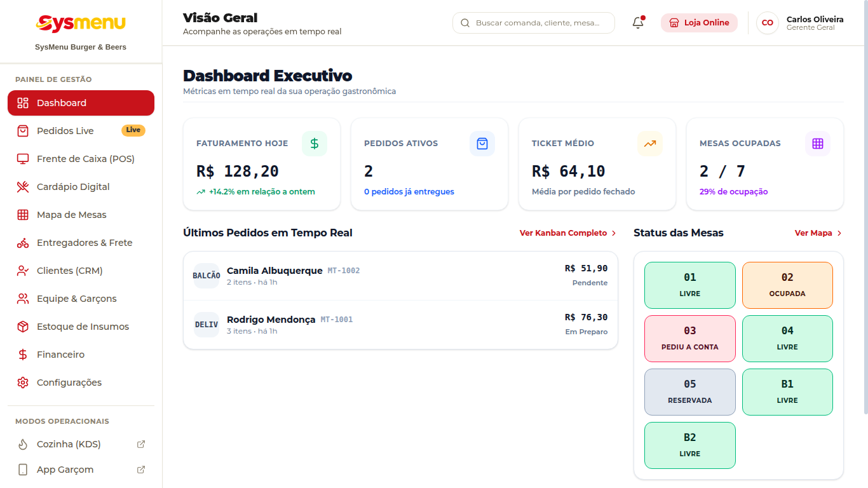Open Frente de Caixa (POS)

pos(81,159)
